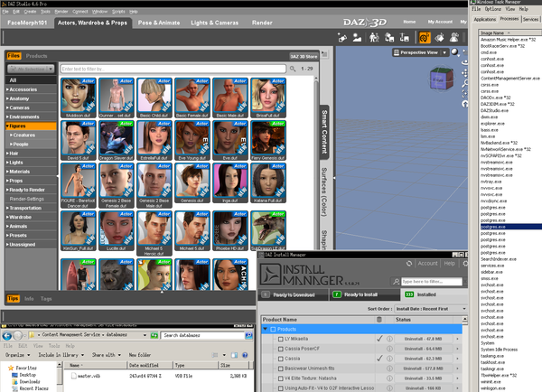Image resolution: width=542 pixels, height=392 pixels.
Task: Click the Install Manager refresh icon
Action: (x=409, y=264)
